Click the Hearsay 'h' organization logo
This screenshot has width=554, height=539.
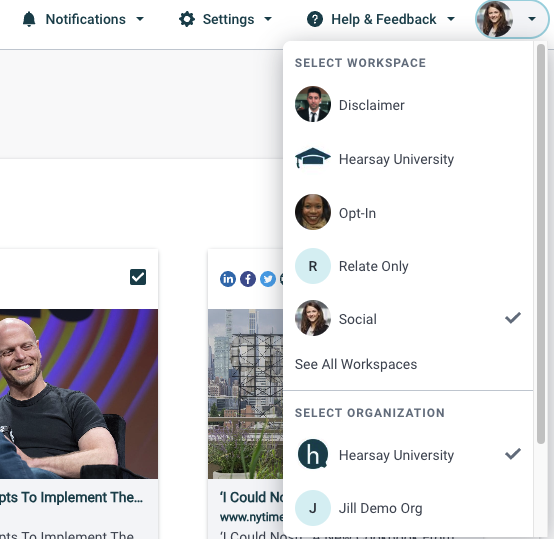(313, 455)
